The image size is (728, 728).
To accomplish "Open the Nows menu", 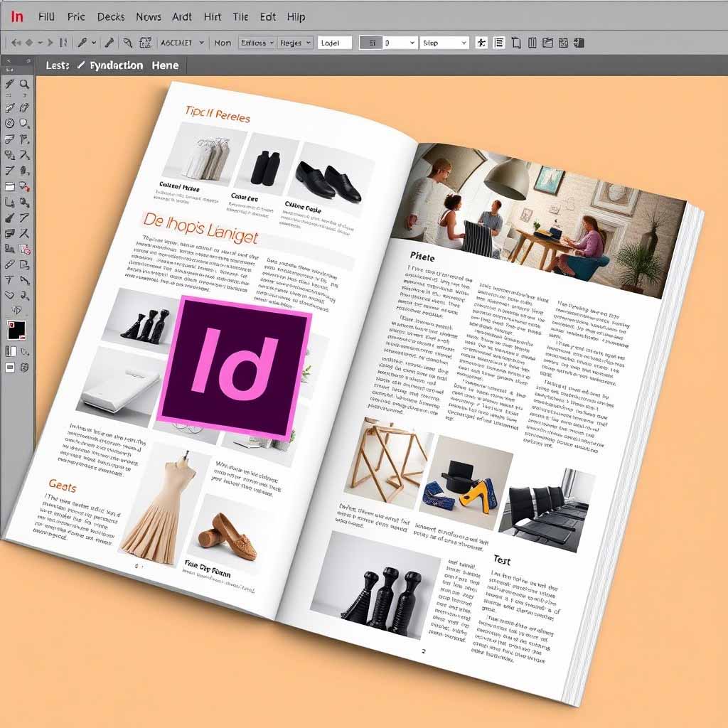I will [149, 17].
